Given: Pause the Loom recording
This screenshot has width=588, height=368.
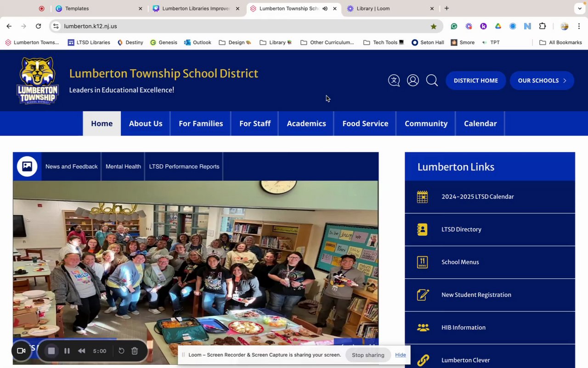Looking at the screenshot, I should point(67,351).
